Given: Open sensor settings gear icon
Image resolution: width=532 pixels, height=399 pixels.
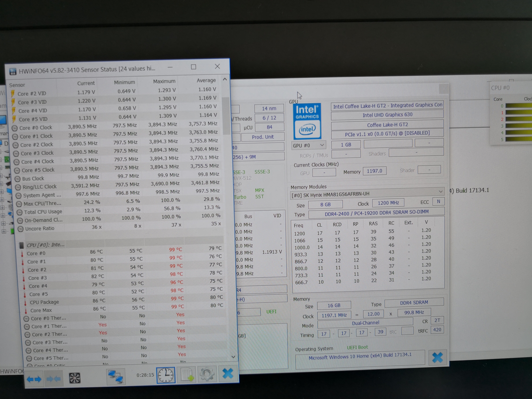Looking at the screenshot, I should pos(207,374).
